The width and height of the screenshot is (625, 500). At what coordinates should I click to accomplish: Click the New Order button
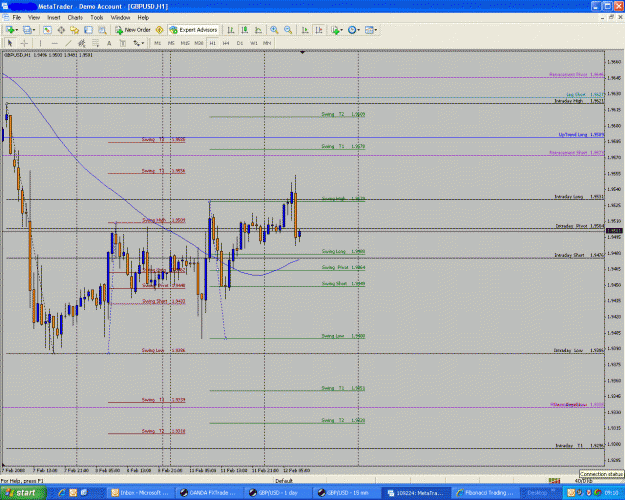coord(133,30)
